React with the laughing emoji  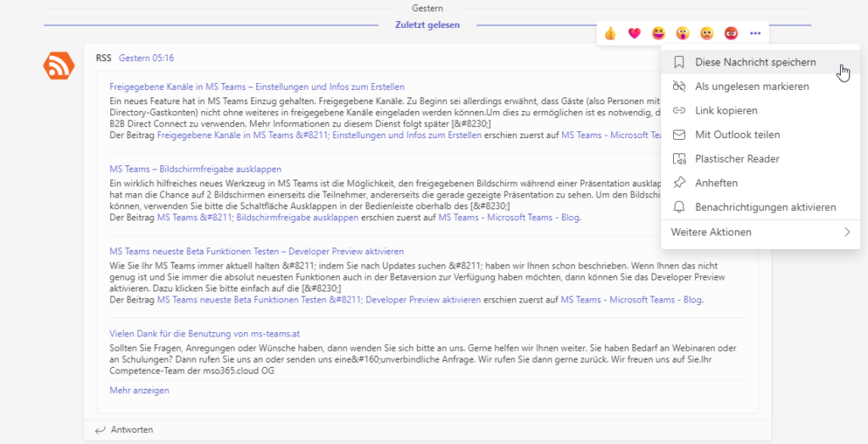pyautogui.click(x=658, y=34)
